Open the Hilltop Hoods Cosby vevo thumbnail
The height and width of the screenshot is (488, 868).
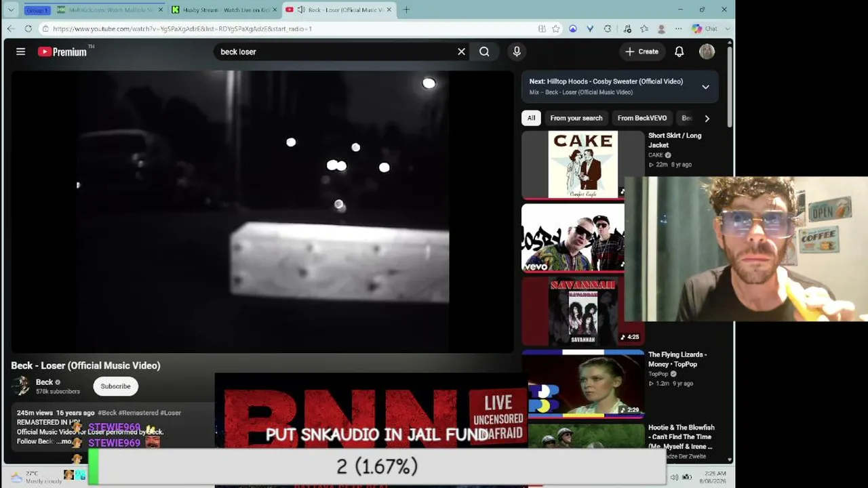pyautogui.click(x=572, y=237)
